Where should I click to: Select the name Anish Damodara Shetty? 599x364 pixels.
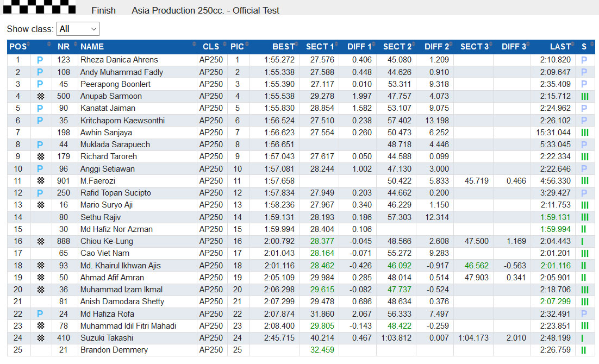tap(122, 302)
